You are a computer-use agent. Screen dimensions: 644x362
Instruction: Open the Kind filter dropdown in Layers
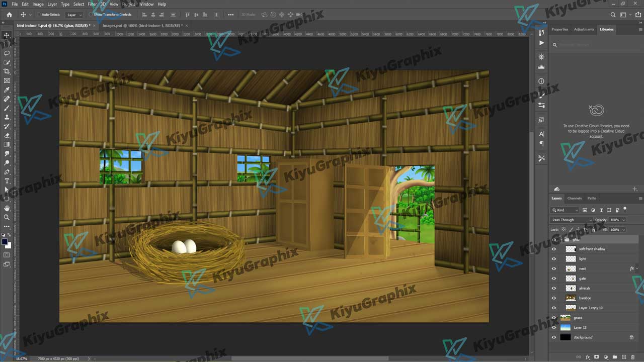pos(565,210)
